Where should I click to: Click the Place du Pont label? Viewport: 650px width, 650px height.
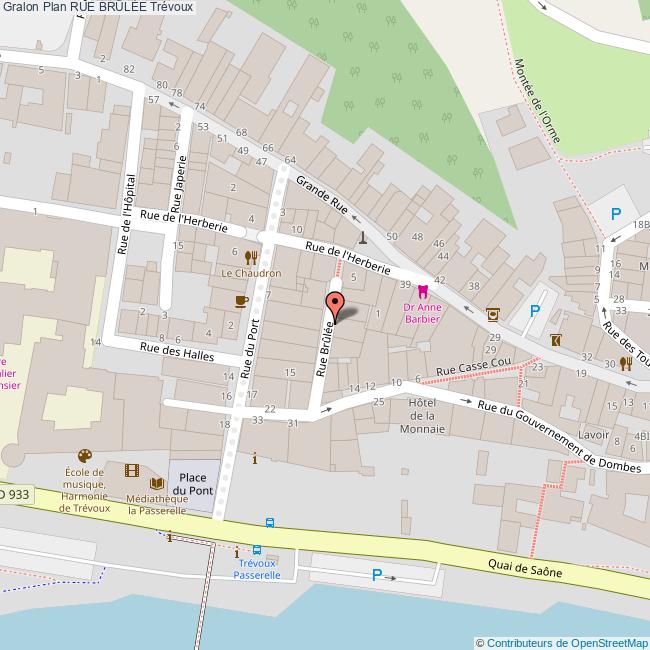[x=193, y=484]
